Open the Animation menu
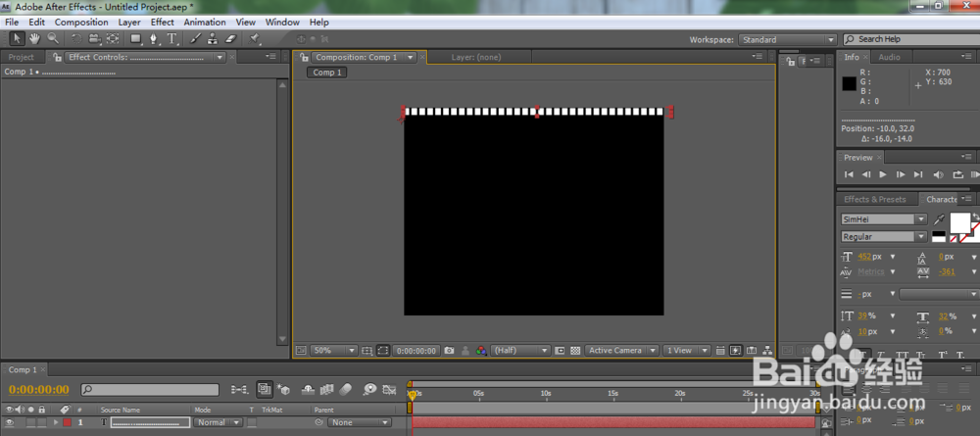 [205, 22]
